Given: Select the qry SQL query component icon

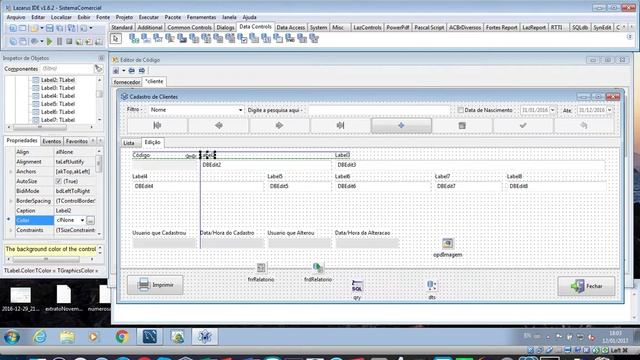Looking at the screenshot, I should click(x=357, y=286).
